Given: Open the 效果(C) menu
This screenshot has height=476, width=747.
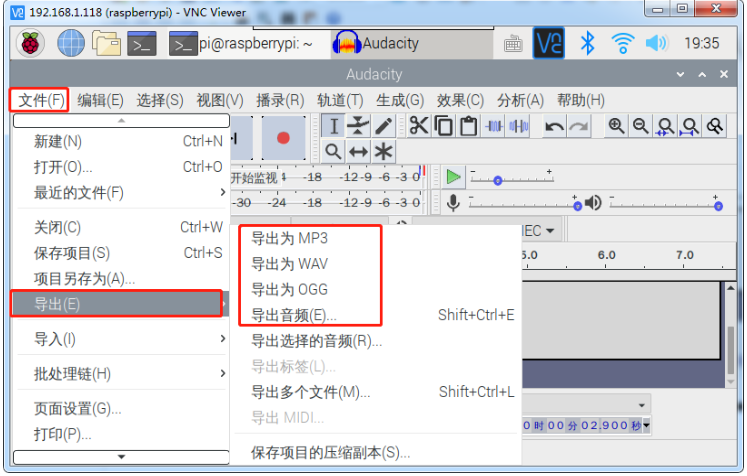Looking at the screenshot, I should point(460,100).
